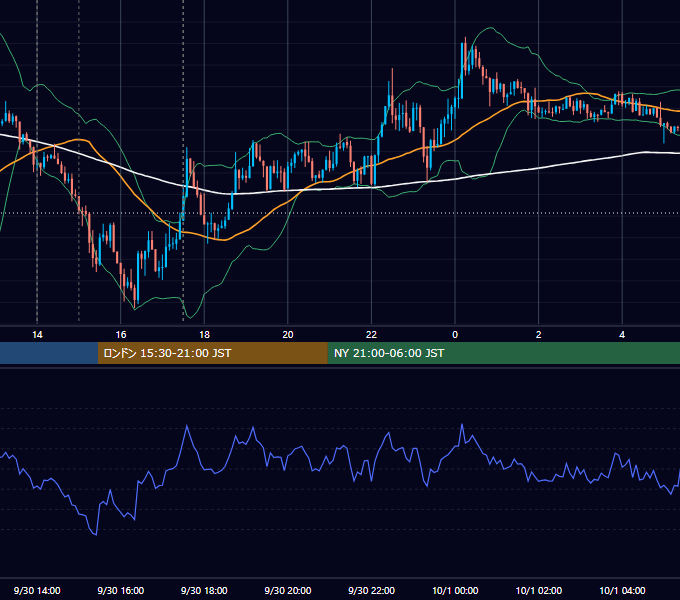Click the hour label 22 on price chart axis
Image resolution: width=680 pixels, height=600 pixels.
[x=371, y=335]
